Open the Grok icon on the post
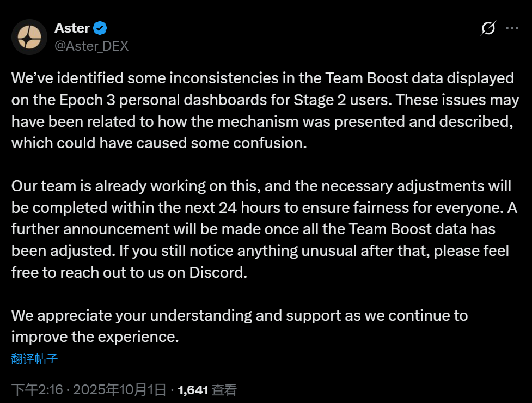 488,28
